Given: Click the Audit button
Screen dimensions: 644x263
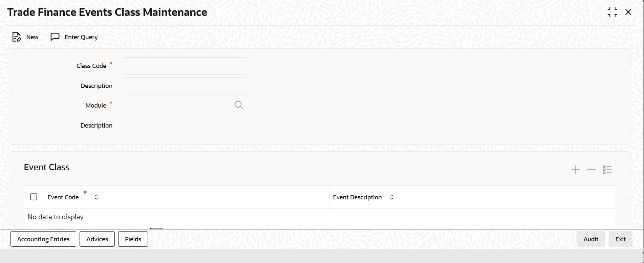Looking at the screenshot, I should point(591,239).
